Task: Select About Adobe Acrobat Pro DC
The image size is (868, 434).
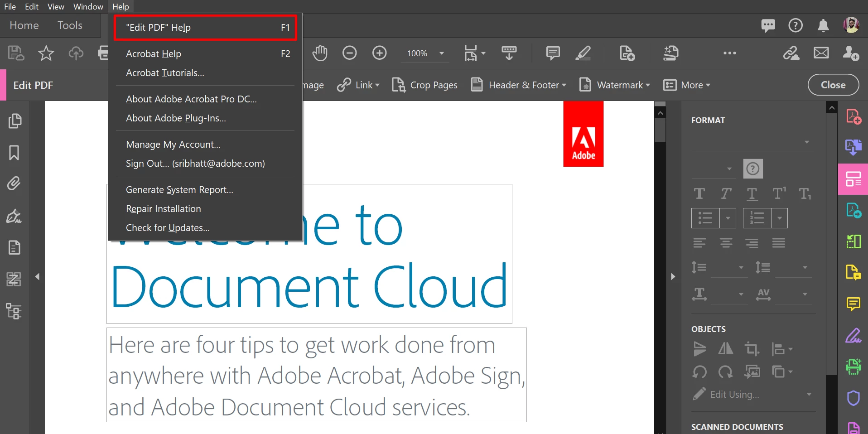Action: click(205, 99)
